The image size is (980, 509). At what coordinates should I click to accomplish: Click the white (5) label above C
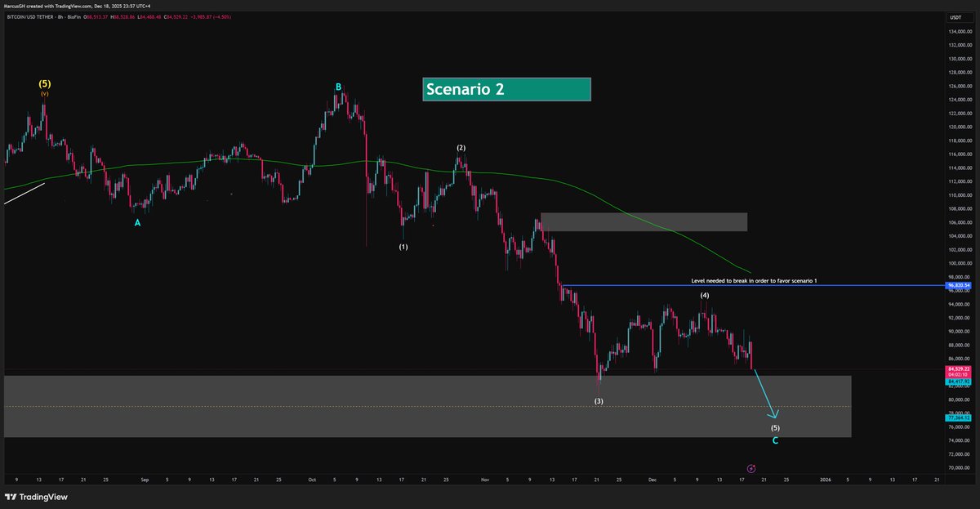click(x=775, y=428)
